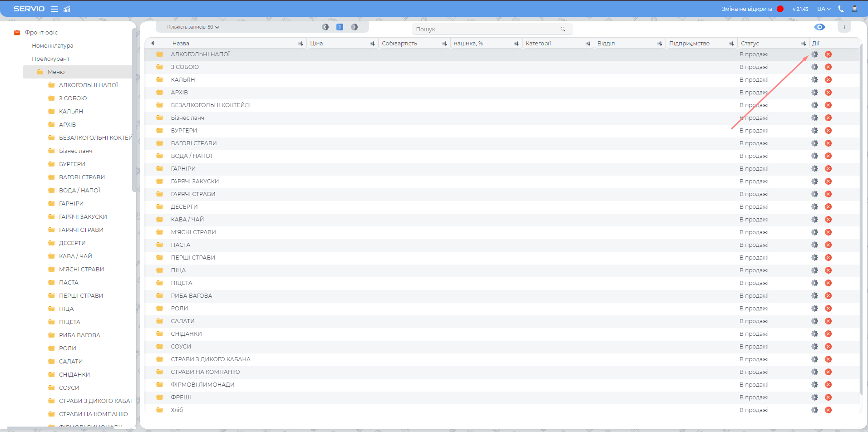
Task: Open the ДЕСЕРТИ folder in the table
Action: (184, 207)
